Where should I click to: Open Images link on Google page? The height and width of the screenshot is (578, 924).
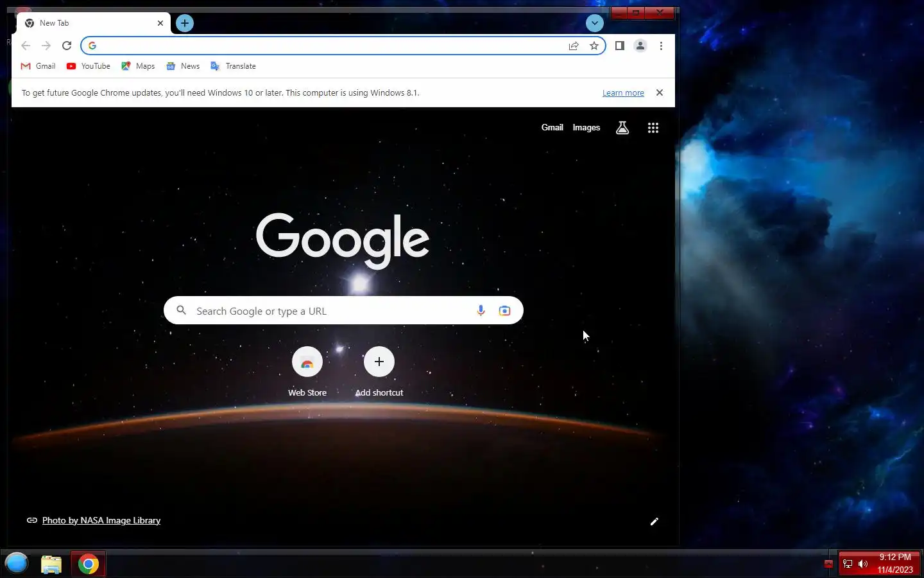pos(586,128)
